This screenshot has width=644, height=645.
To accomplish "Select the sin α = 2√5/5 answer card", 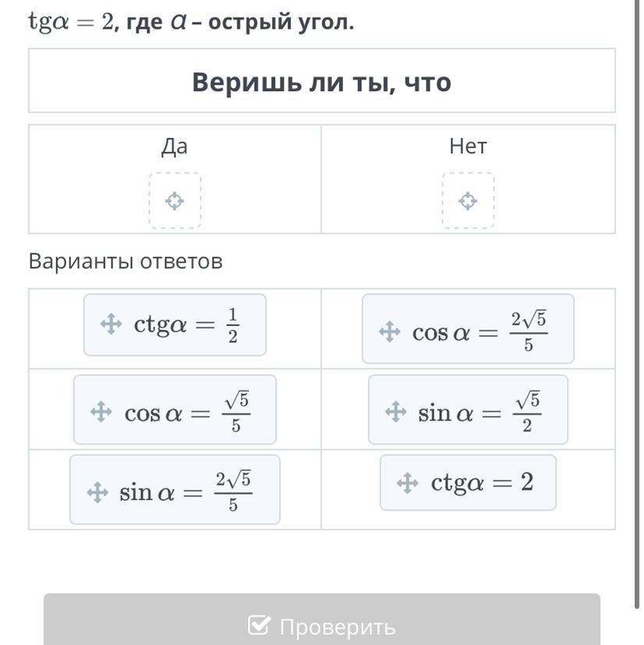I will coord(187,490).
